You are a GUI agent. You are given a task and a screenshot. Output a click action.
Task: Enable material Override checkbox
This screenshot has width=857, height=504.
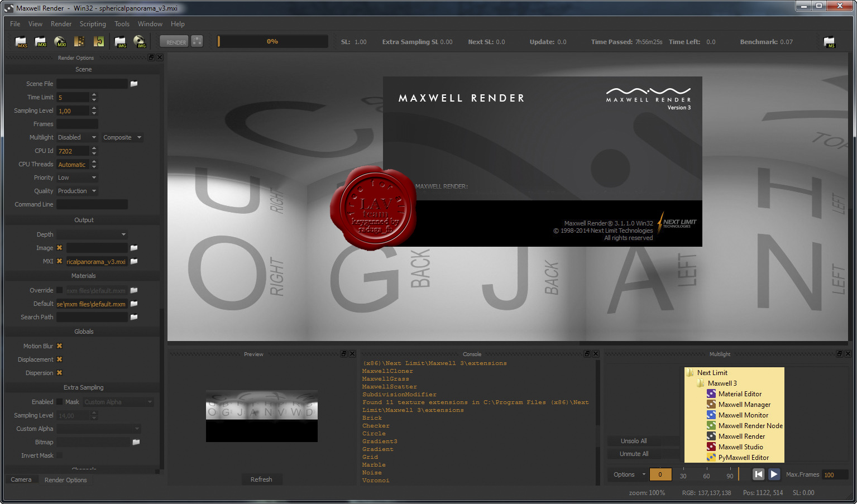point(60,290)
